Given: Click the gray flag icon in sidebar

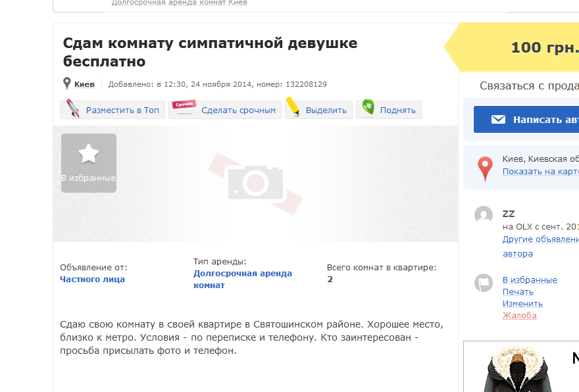Looking at the screenshot, I should click(x=484, y=283).
